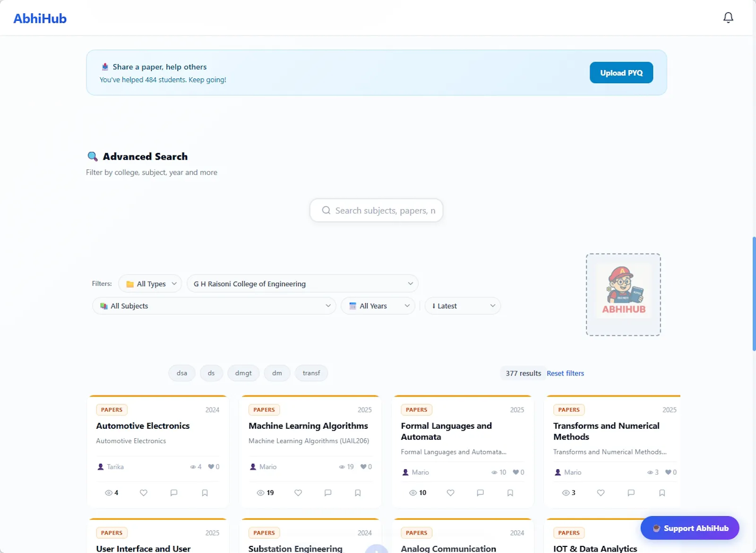This screenshot has height=553, width=756.
Task: Open comments on Transforms and Numerical Methods
Action: [x=631, y=493]
